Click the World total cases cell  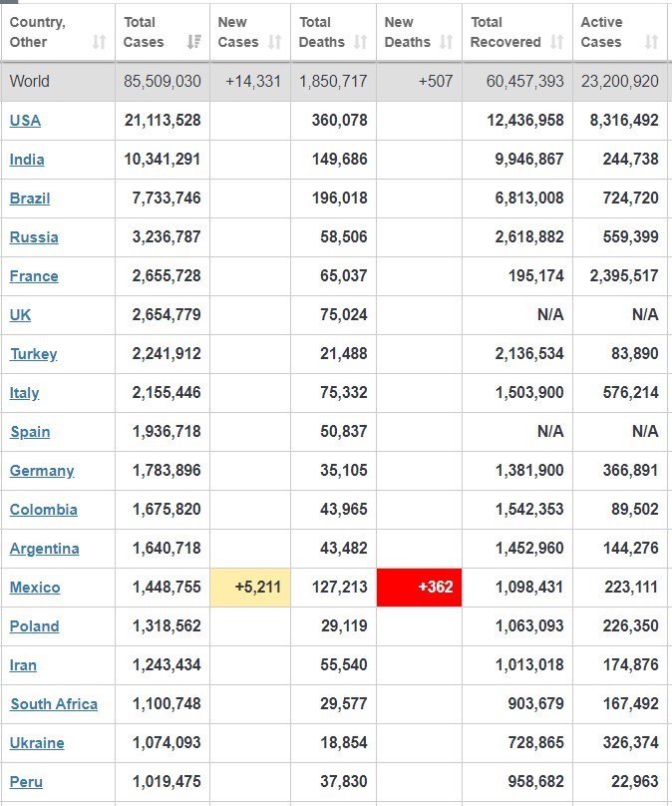click(x=163, y=82)
